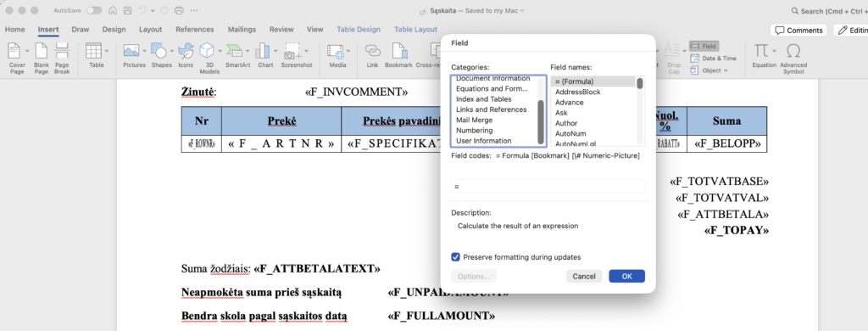Toggle the AutoSave switch
This screenshot has height=331, width=868.
coord(94,10)
